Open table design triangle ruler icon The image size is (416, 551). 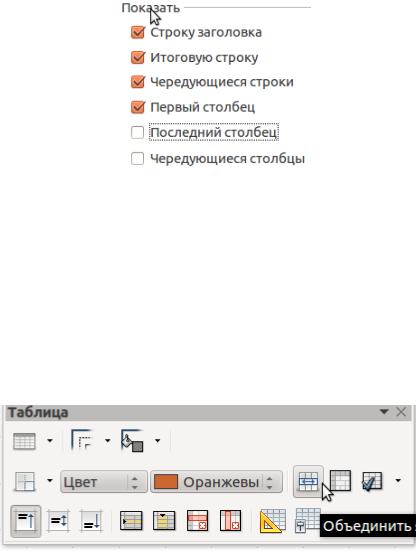click(x=272, y=521)
